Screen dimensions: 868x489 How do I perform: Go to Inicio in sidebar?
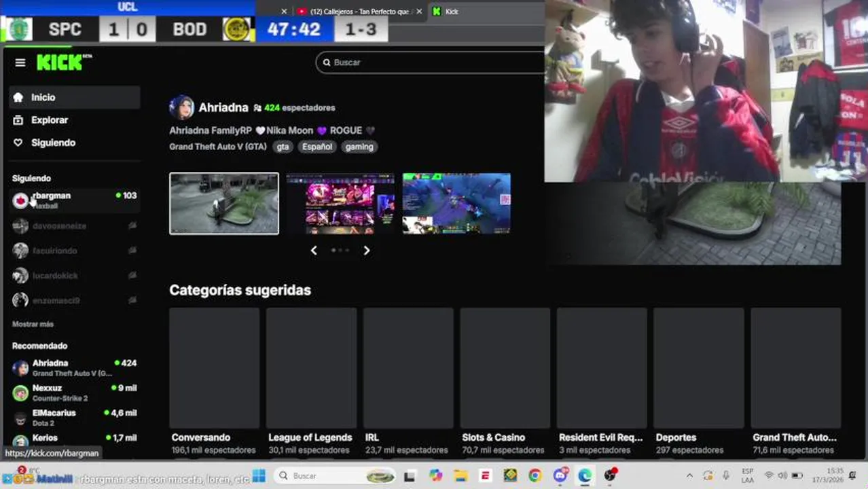point(75,97)
